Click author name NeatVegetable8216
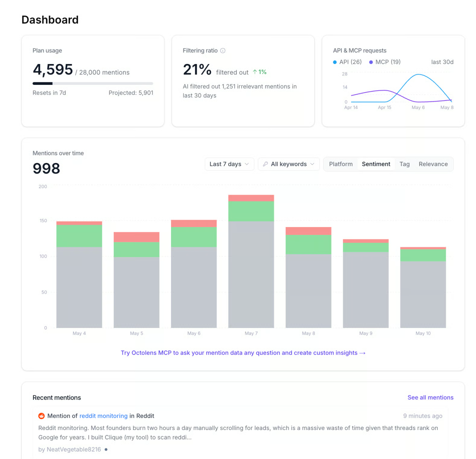Screen dimensions: 476x459 click(74, 449)
